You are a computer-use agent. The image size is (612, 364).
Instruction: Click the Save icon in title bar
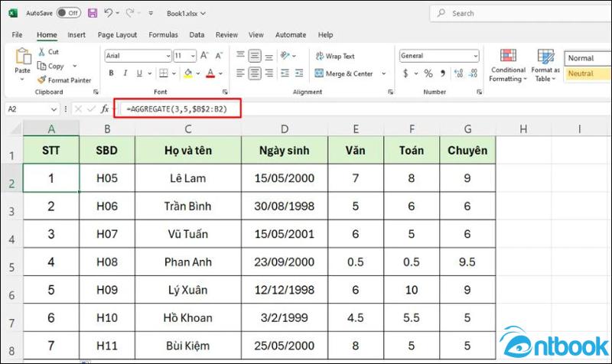[x=93, y=13]
